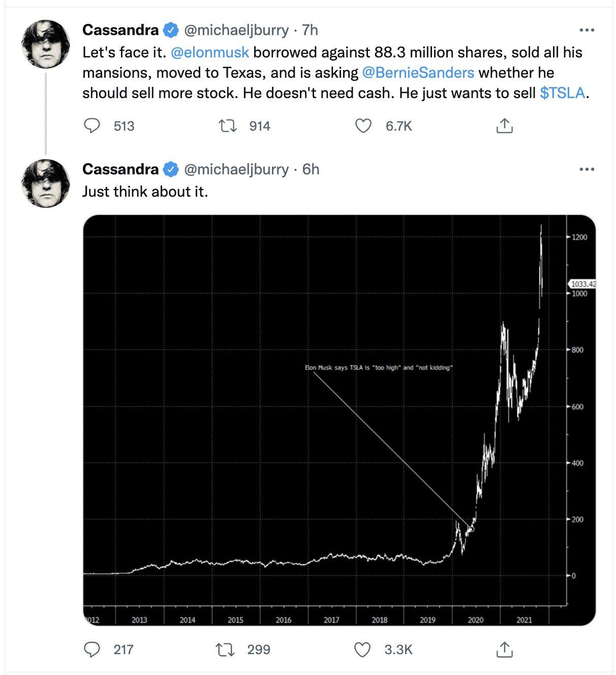This screenshot has width=616, height=675.
Task: Share the first tweet via share icon
Action: pyautogui.click(x=504, y=126)
